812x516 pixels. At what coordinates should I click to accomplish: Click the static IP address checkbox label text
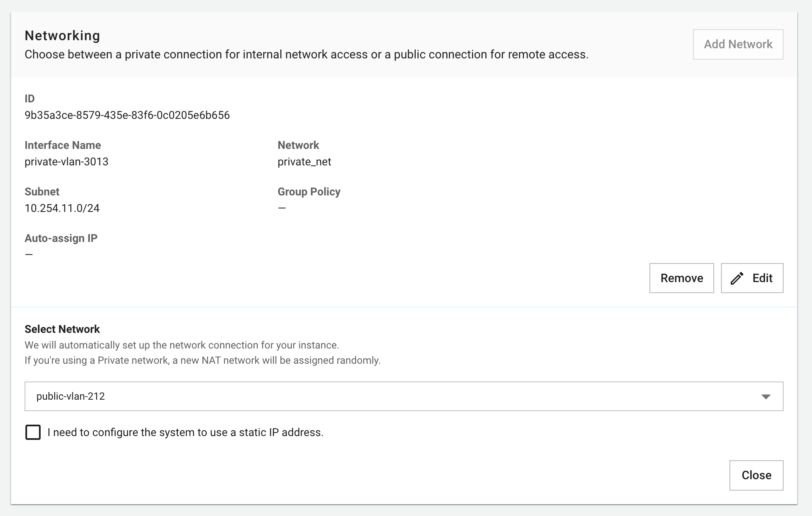point(185,432)
